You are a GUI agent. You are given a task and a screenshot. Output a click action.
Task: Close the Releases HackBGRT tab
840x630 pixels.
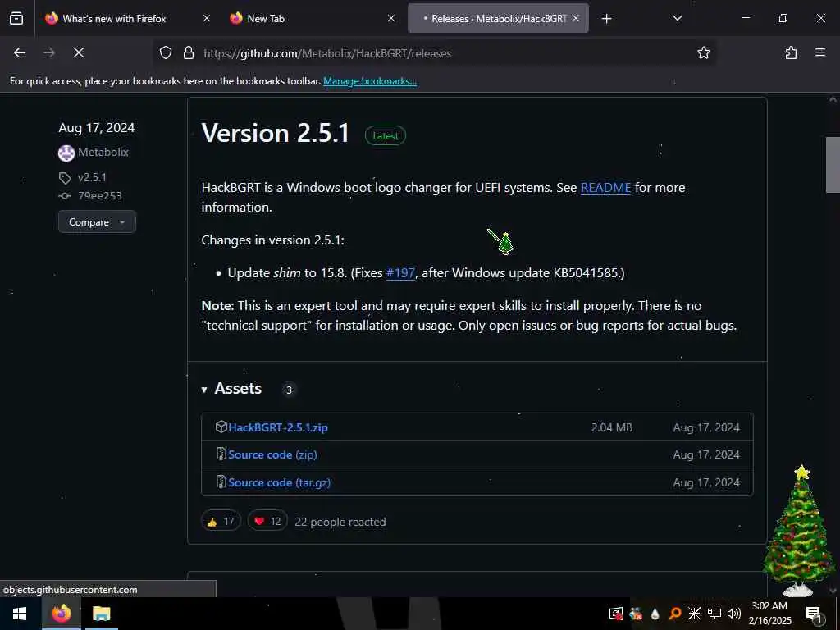[575, 18]
